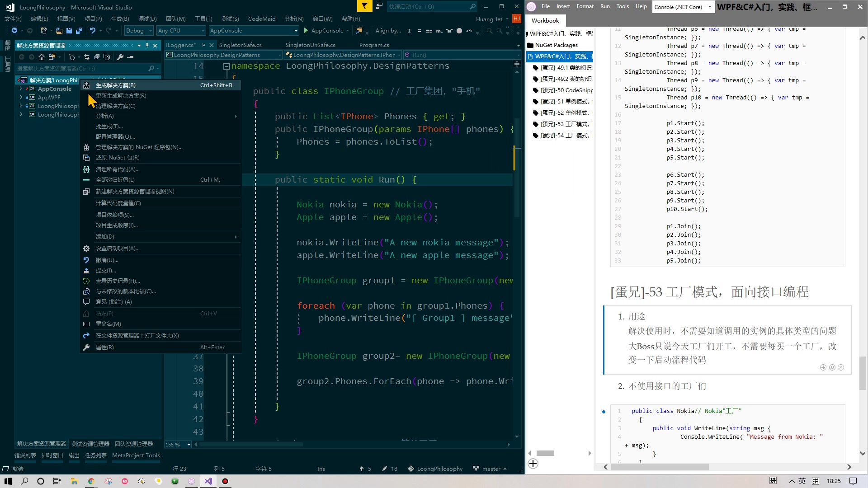Screen dimensions: 868x488
Task: Click the yellow notification flag icon
Action: point(364,6)
